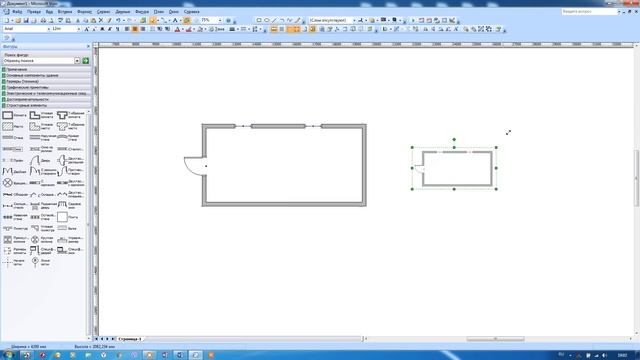Screen dimensions: 640x360
Task: Print the drawing using printer icon
Action: click(43, 20)
